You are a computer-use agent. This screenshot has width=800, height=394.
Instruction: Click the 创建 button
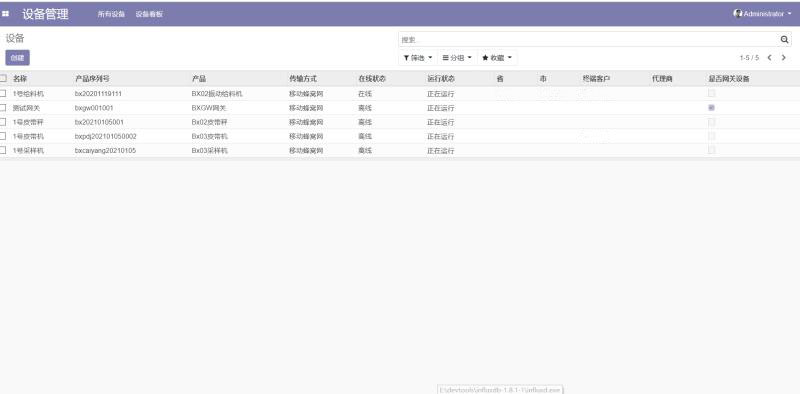coord(17,58)
